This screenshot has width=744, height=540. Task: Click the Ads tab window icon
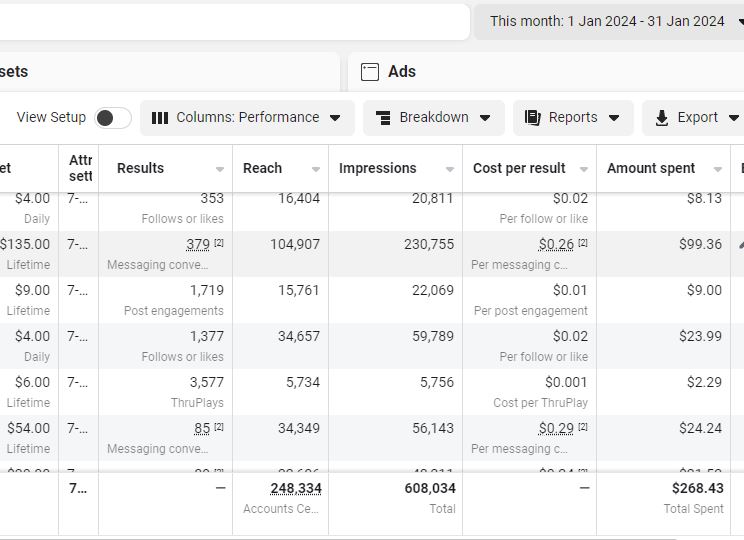(x=370, y=72)
